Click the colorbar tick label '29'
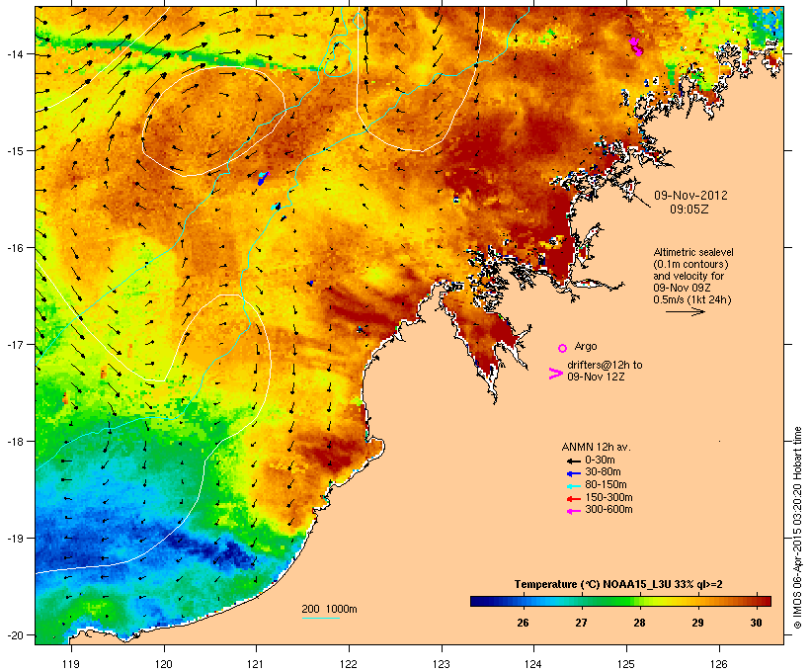810x672 pixels. click(x=697, y=623)
